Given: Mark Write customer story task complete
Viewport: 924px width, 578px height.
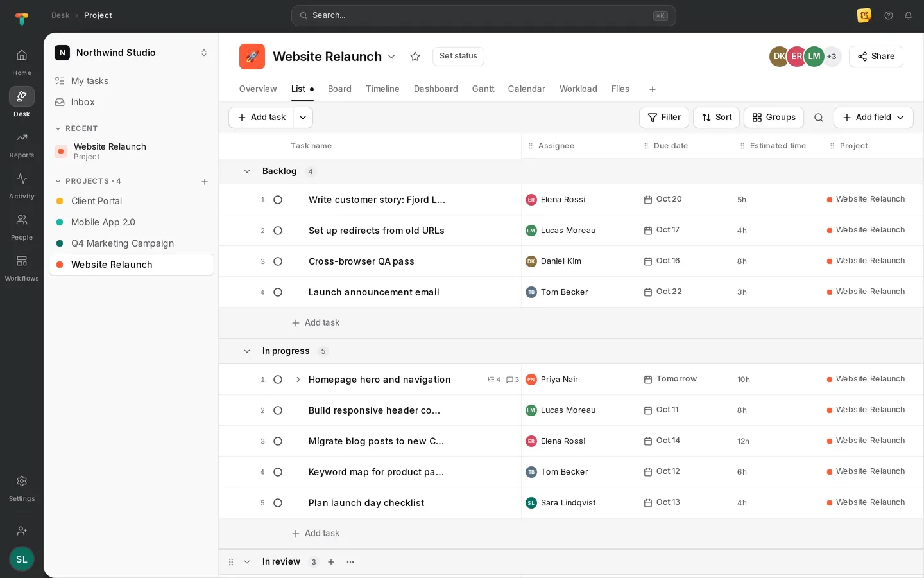Looking at the screenshot, I should [x=278, y=200].
